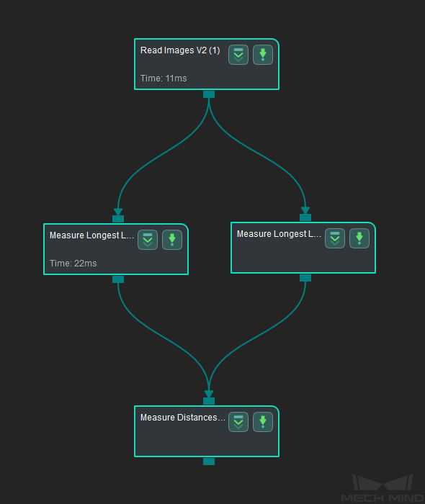The image size is (425, 504).
Task: Click input port above right Measure Longest node
Action: [x=305, y=217]
